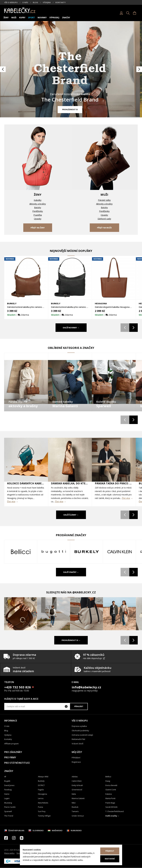Click the info icon in email field

pos(66,706)
